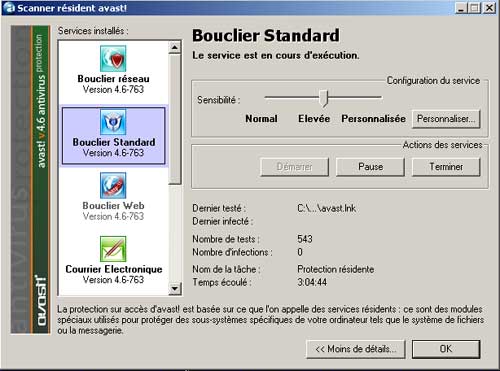Viewport: 500px width, 371px height.
Task: Click the 3:04:44 elapsed time value
Action: click(x=312, y=282)
